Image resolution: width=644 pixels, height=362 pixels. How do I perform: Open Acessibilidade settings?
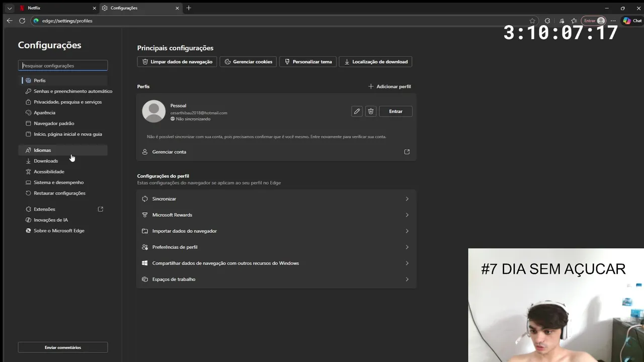click(x=63, y=171)
